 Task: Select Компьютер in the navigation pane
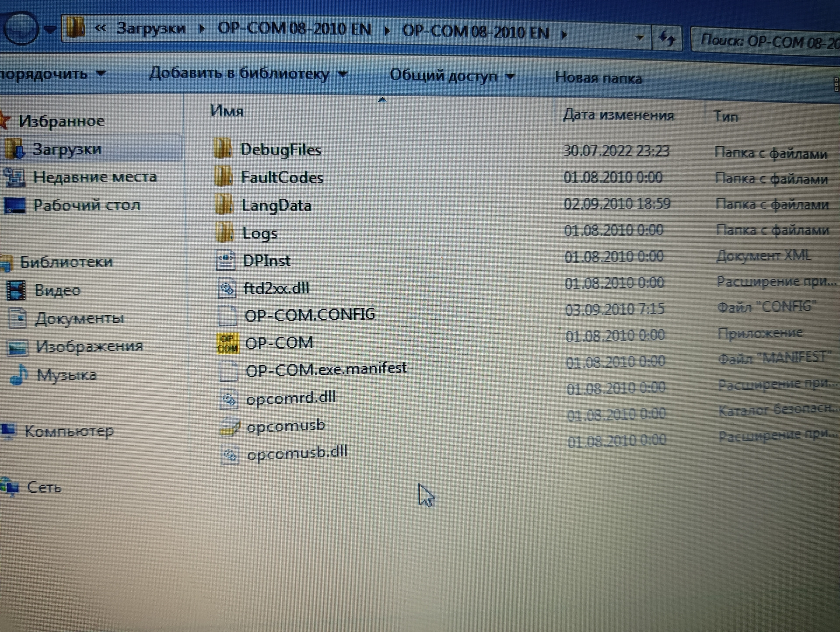(x=69, y=431)
